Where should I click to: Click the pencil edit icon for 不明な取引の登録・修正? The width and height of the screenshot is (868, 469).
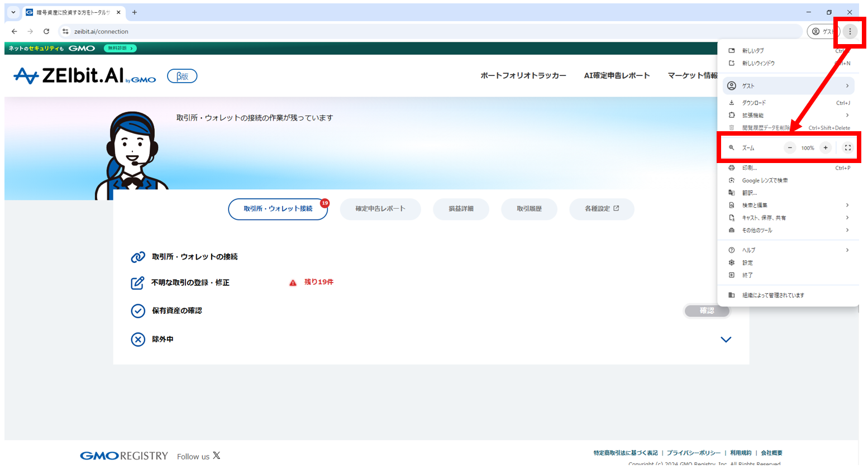137,283
